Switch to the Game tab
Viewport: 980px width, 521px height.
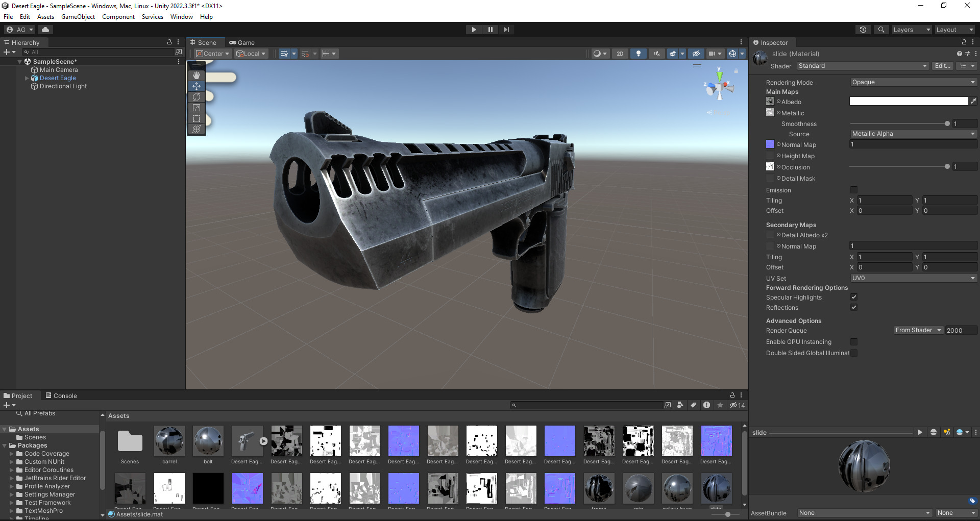242,42
